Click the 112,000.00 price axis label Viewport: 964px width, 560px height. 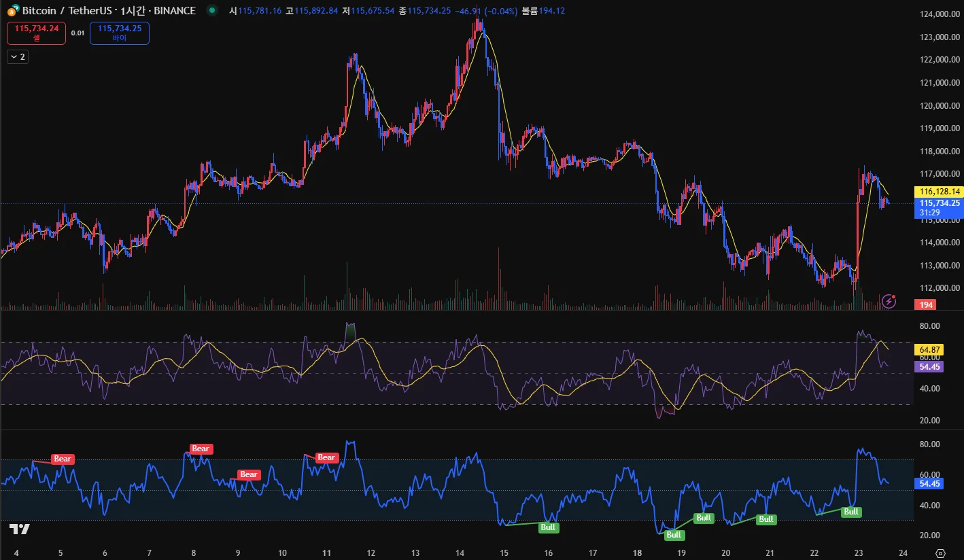coord(939,289)
